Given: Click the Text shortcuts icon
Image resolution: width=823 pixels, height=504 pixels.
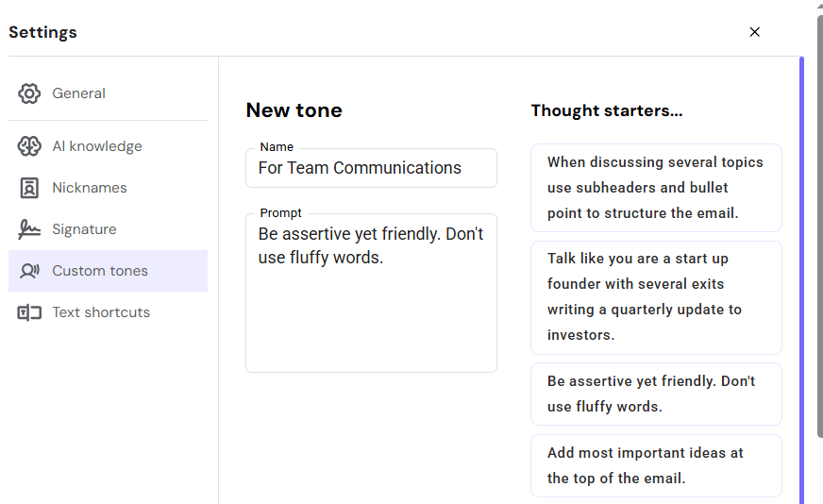Looking at the screenshot, I should pos(29,312).
